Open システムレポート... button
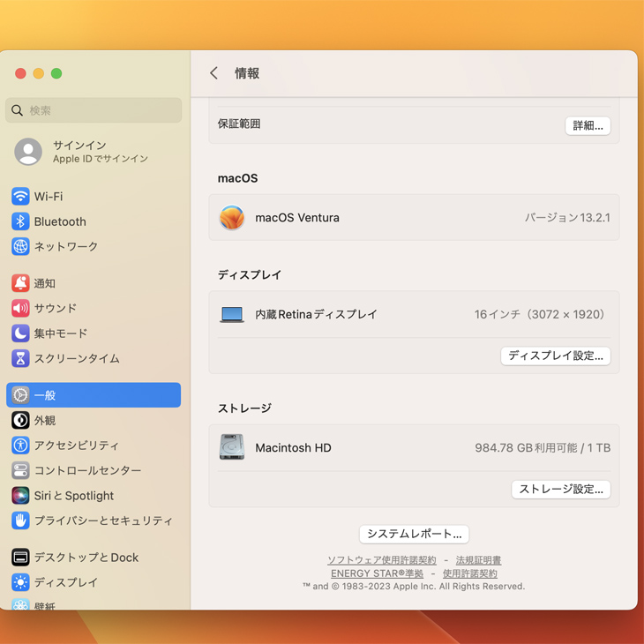 (x=414, y=534)
